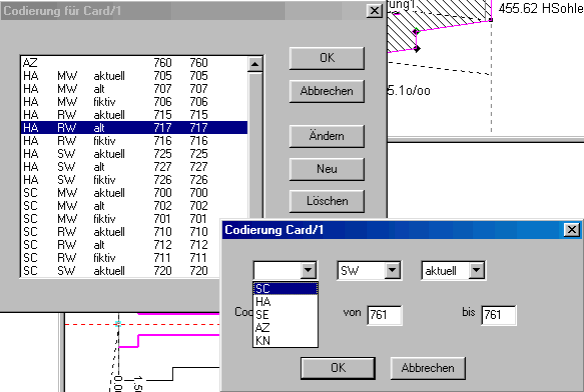Open the first type dropdown arrow
584x392 pixels.
point(308,271)
